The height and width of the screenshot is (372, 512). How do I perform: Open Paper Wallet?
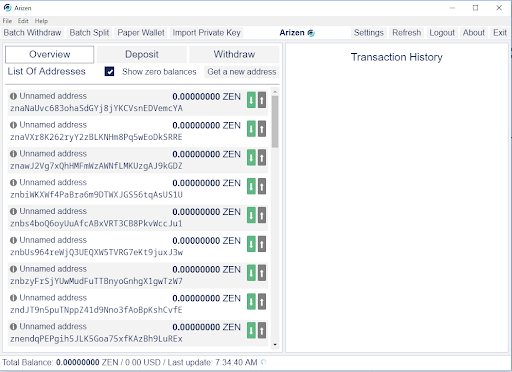click(141, 33)
